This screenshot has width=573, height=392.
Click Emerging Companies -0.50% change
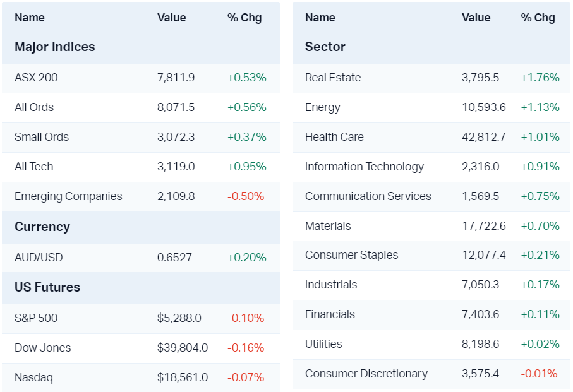[x=246, y=196]
